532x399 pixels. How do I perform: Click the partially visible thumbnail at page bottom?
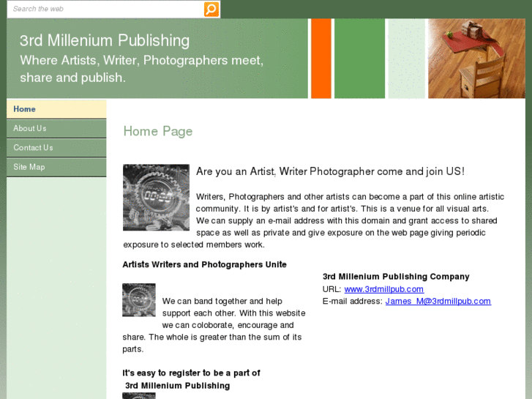click(139, 396)
